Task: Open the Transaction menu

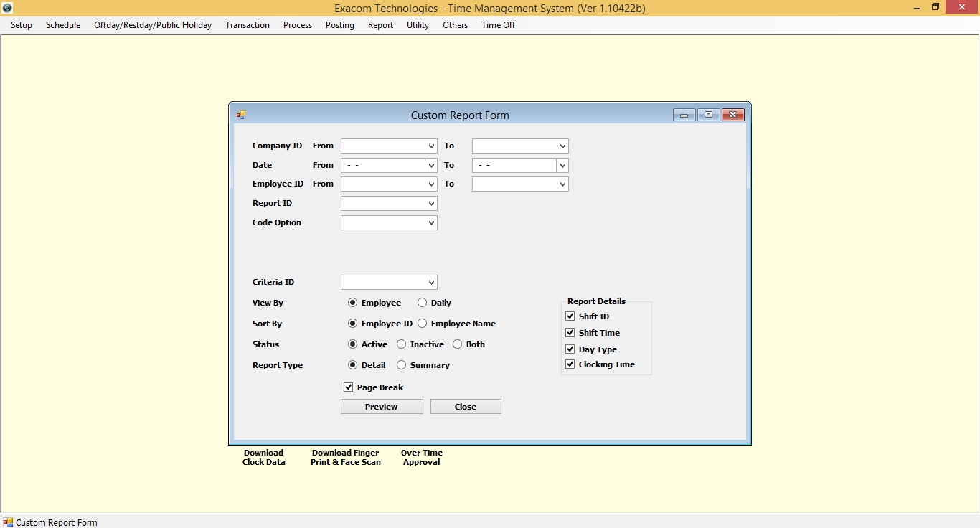Action: click(247, 25)
